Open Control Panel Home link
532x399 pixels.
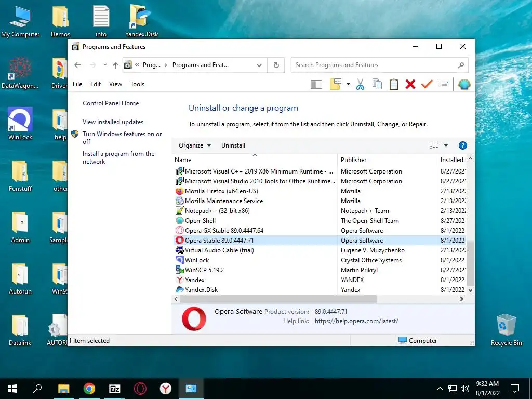click(111, 103)
